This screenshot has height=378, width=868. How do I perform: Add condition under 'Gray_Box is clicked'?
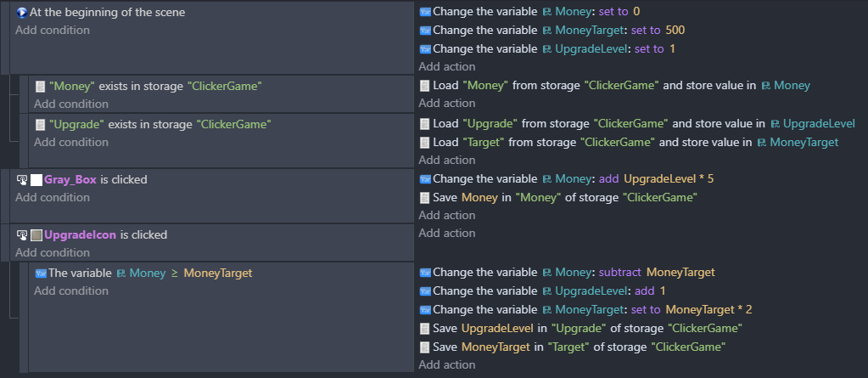click(53, 197)
